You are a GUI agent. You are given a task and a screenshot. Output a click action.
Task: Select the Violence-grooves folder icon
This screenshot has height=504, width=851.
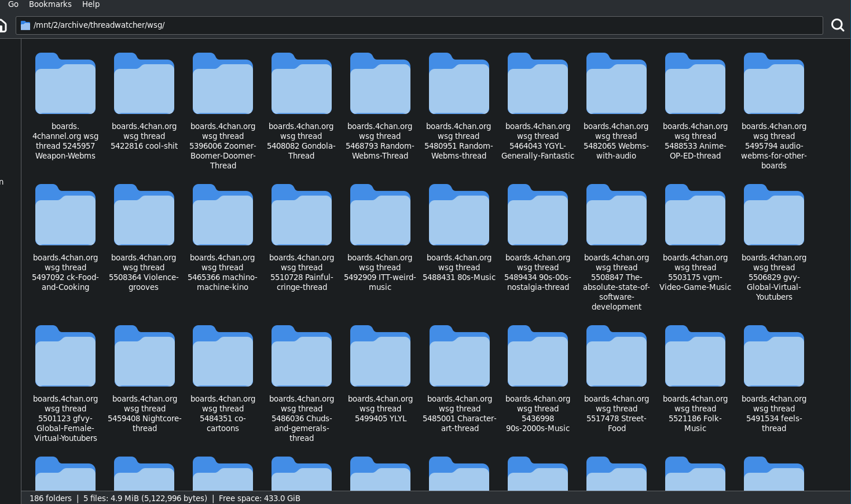click(x=144, y=215)
